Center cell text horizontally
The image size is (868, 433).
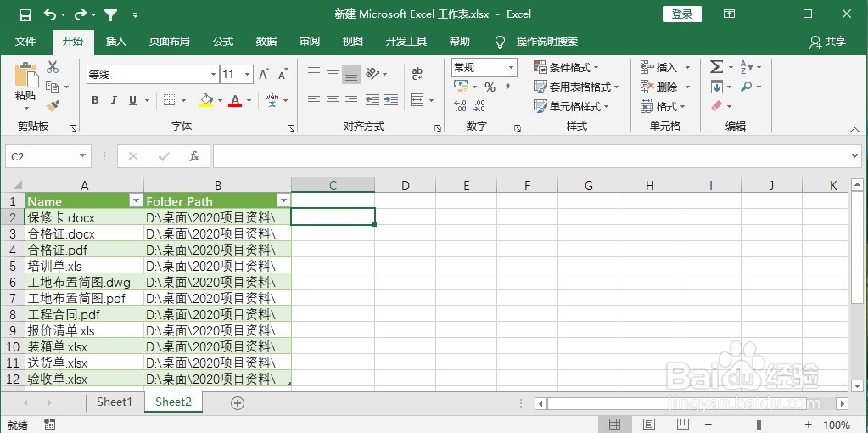[332, 100]
